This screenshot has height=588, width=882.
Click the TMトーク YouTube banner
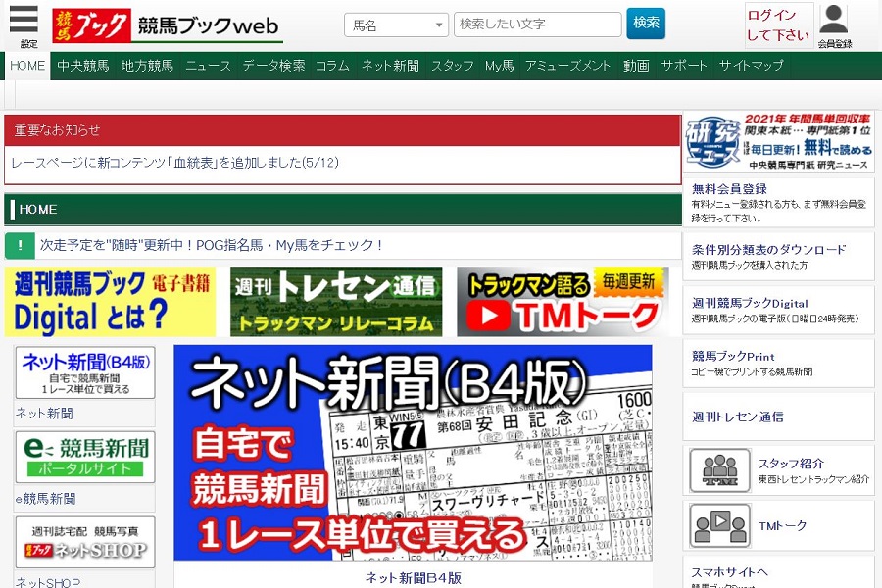563,302
